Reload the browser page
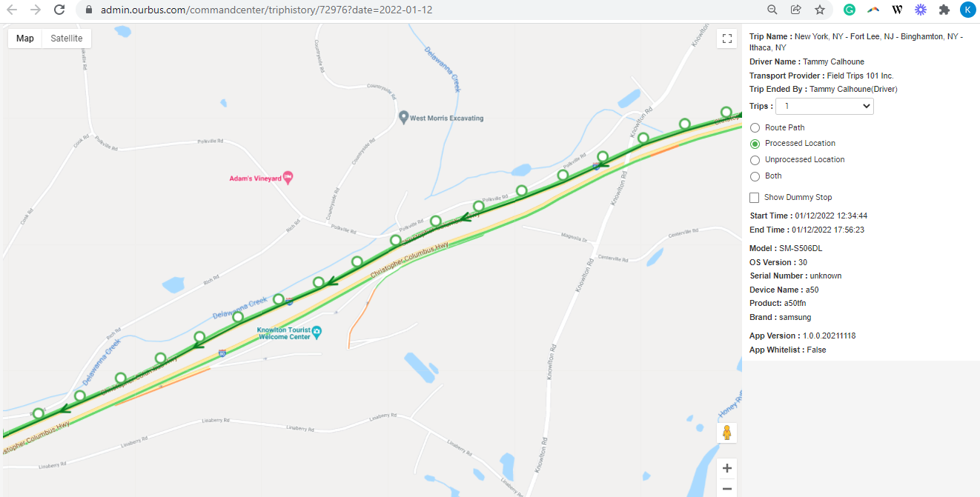 click(x=60, y=10)
